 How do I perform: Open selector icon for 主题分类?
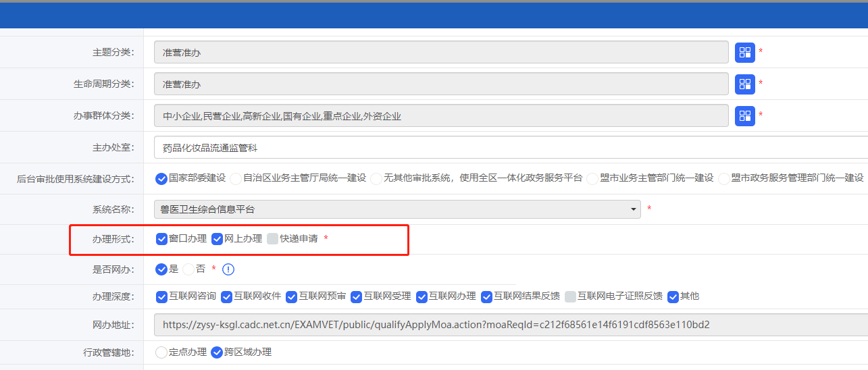coord(744,53)
